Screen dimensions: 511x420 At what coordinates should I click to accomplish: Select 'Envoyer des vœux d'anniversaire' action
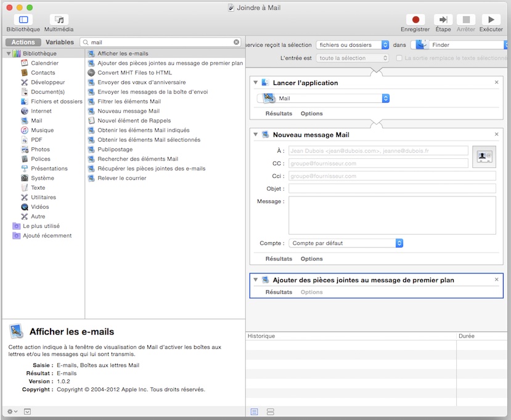(165, 82)
